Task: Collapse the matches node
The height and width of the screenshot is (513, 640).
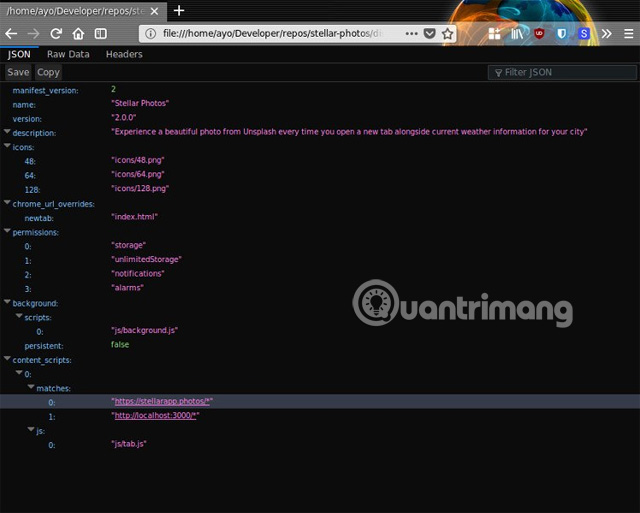Action: (x=31, y=387)
